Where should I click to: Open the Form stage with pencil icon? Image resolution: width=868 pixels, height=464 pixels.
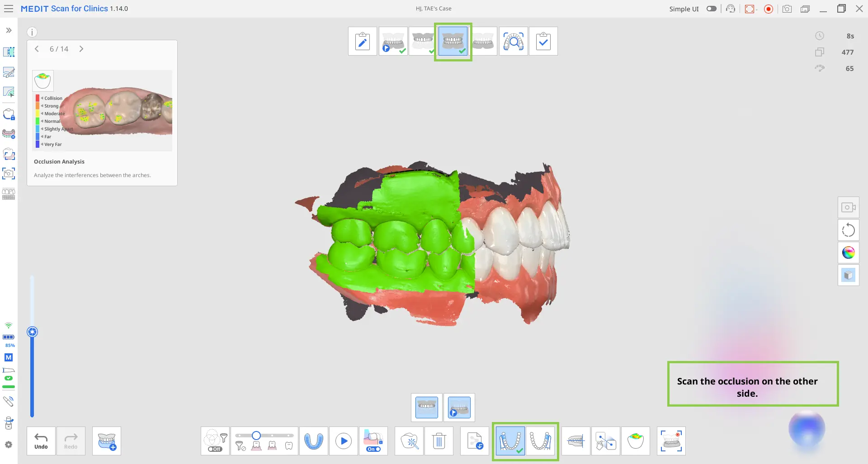363,41
